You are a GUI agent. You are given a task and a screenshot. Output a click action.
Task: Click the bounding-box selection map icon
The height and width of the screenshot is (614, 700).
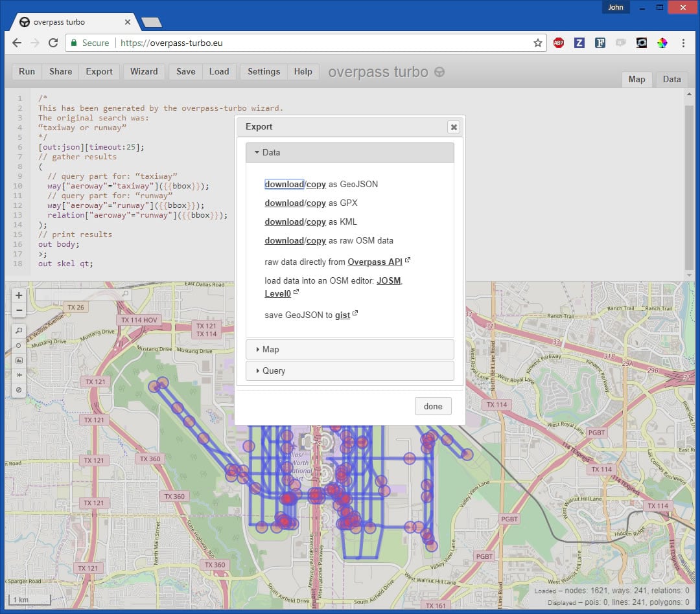tap(19, 360)
